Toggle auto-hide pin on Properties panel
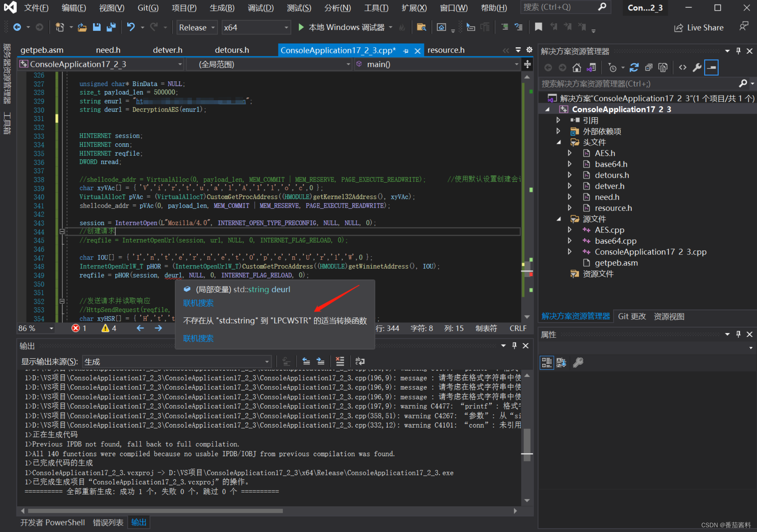 pos(738,334)
